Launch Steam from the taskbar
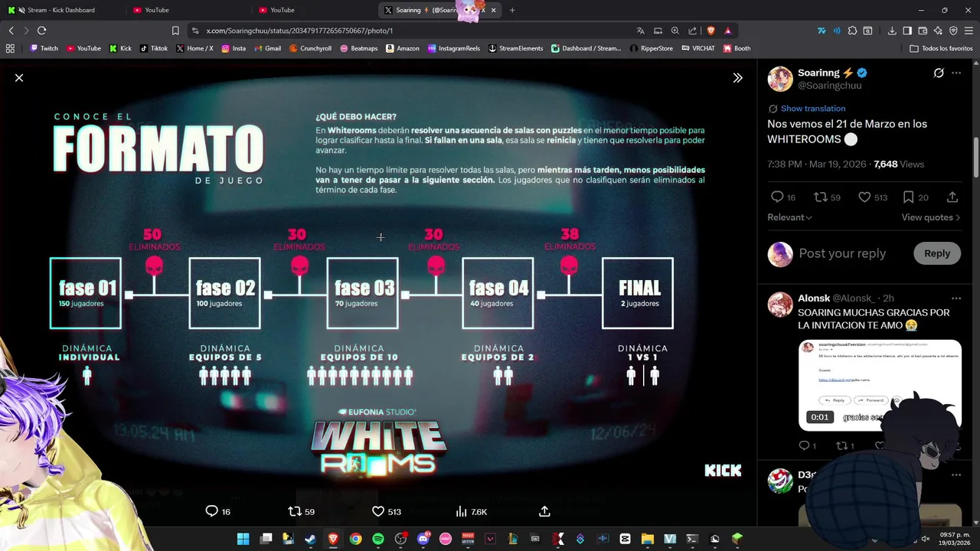Screen dimensions: 980x551 (310, 539)
